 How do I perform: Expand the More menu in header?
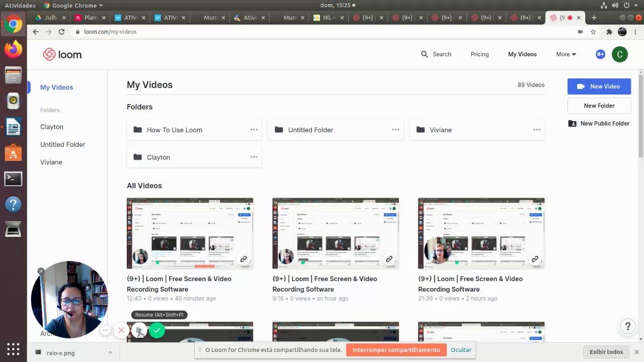coord(566,54)
